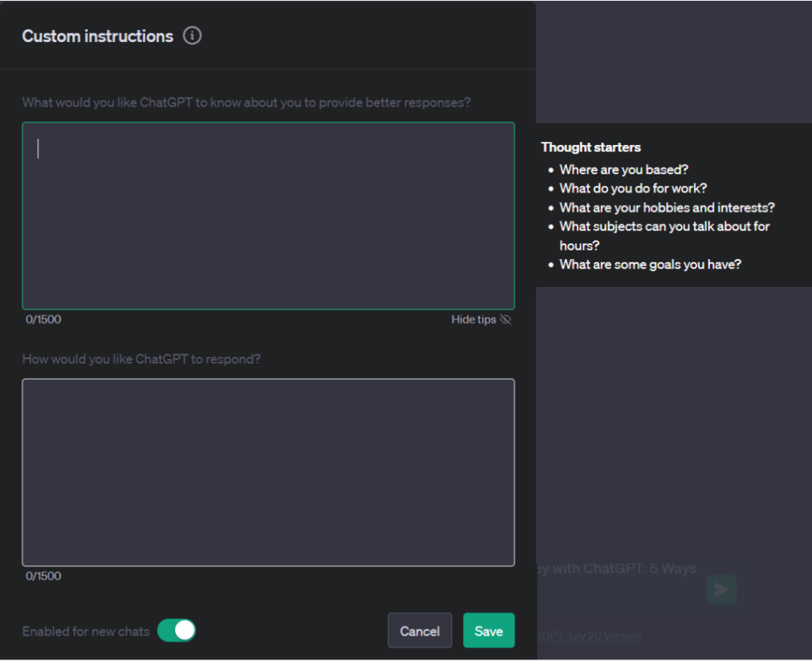812x661 pixels.
Task: Select the 'What do you do for work?' suggestion
Action: pyautogui.click(x=633, y=189)
